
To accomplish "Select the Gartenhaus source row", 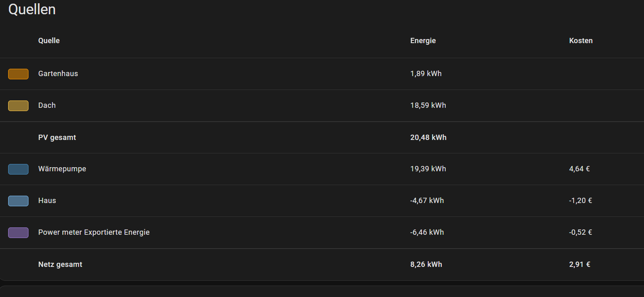I will [x=58, y=74].
